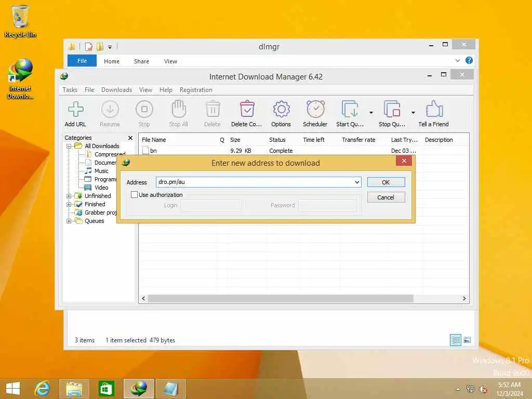Open Internet Explorer from taskbar
532x399 pixels.
(x=43, y=389)
